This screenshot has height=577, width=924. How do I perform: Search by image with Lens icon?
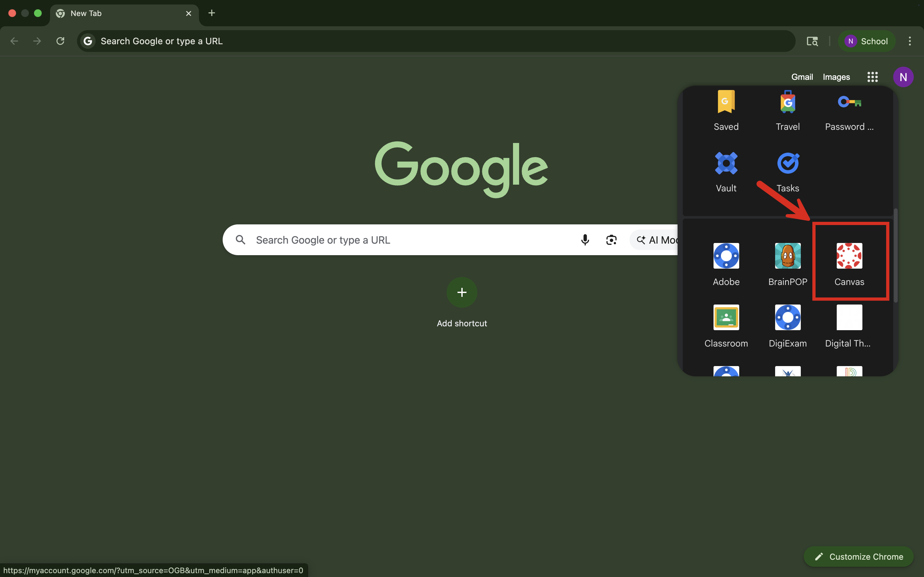(611, 240)
